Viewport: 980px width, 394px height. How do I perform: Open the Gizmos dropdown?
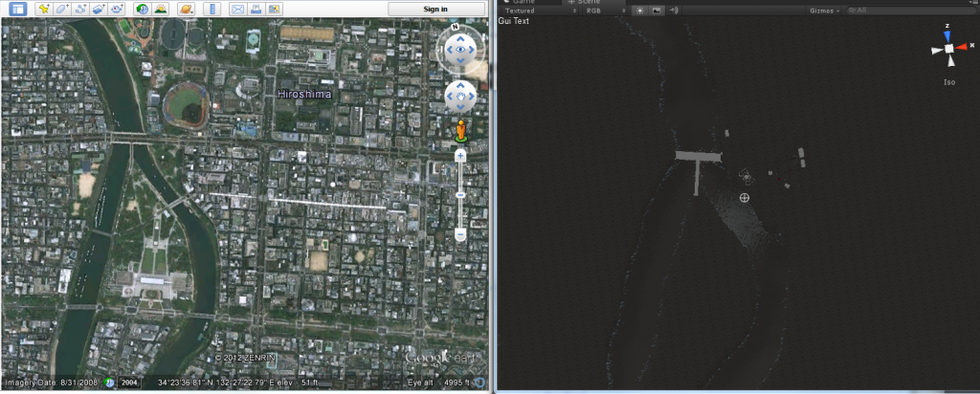pyautogui.click(x=824, y=11)
